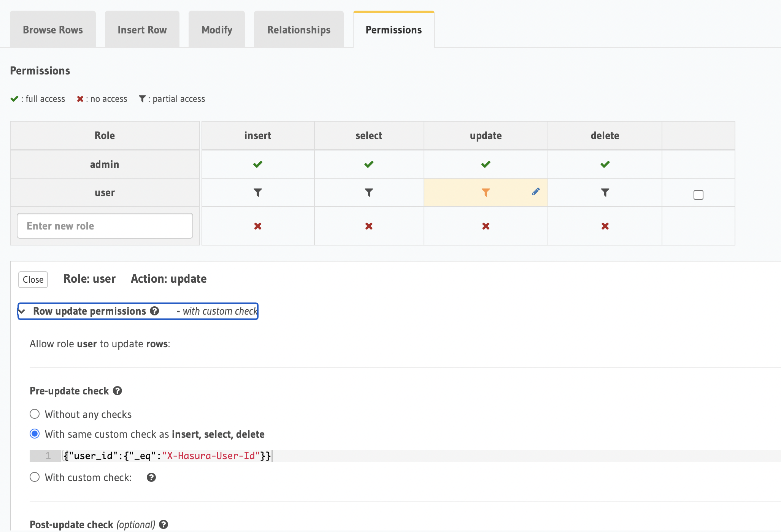Click help icon beside Post-update check
This screenshot has height=532, width=781.
[x=164, y=524]
